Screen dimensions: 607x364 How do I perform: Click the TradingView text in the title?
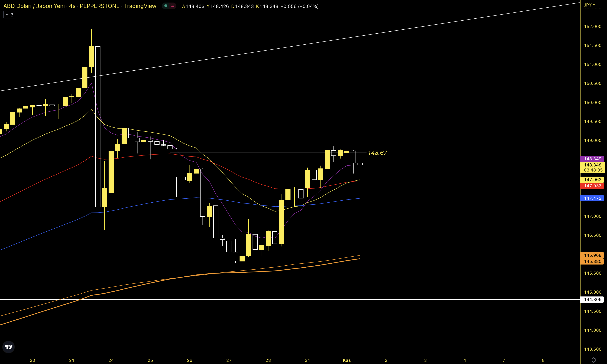click(140, 6)
